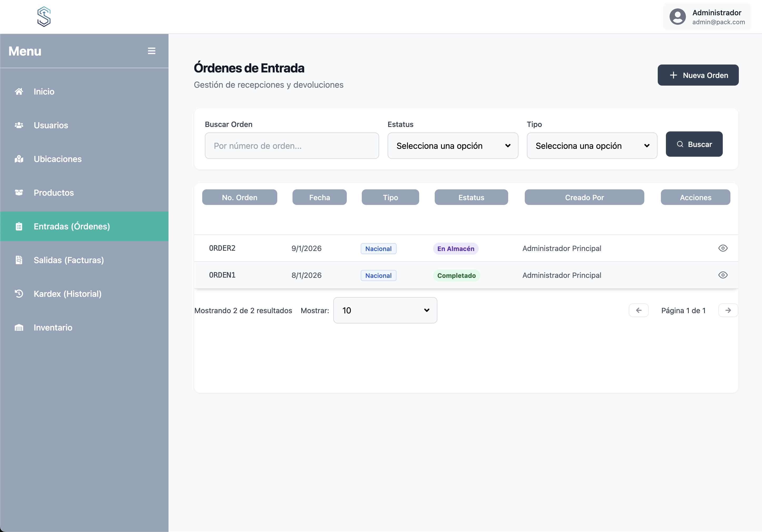
Task: Click the warehouse icon beside Inventario
Action: point(19,328)
